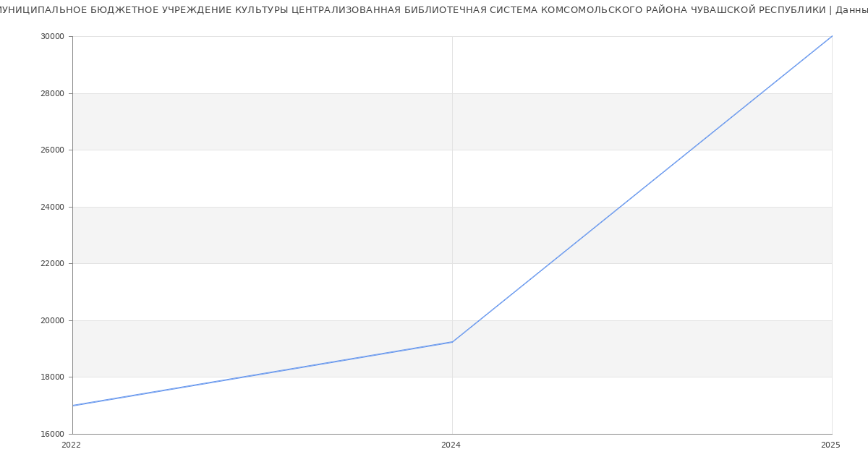868x470 pixels.
Task: Click the gray band between 26000 and 28000
Action: point(289,121)
